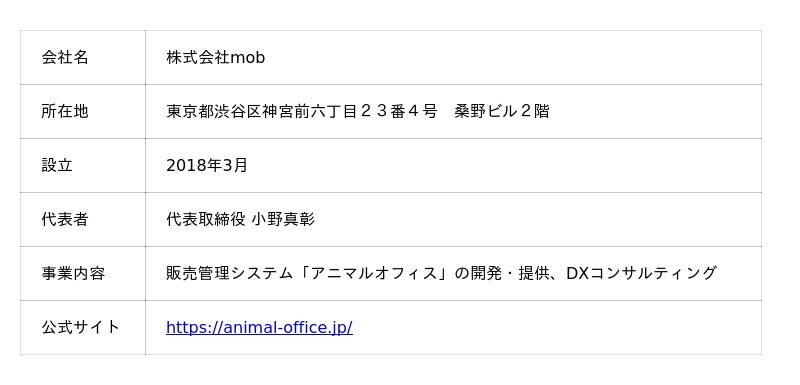Click the 代表者 label cell
The height and width of the screenshot is (385, 800).
(x=83, y=220)
